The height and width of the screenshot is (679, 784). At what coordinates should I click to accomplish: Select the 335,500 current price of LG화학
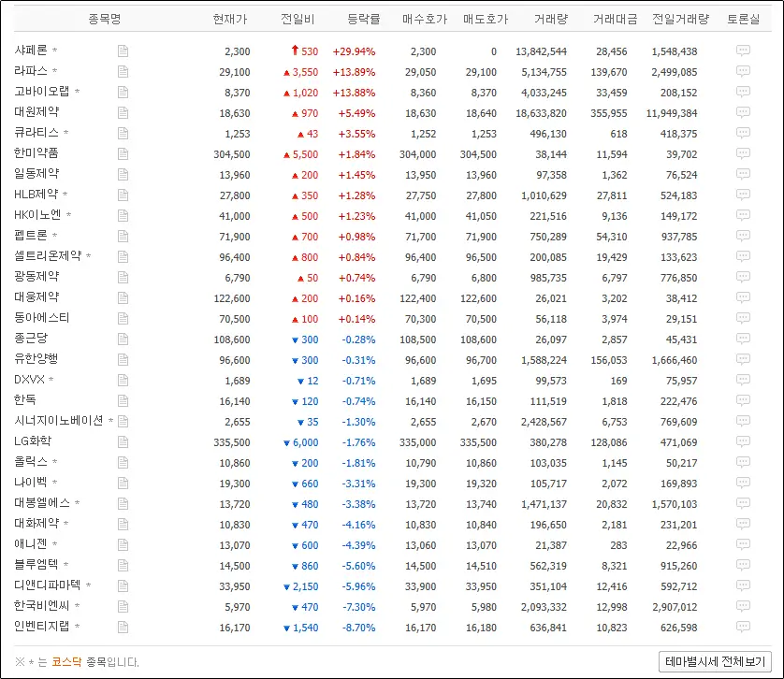click(231, 442)
